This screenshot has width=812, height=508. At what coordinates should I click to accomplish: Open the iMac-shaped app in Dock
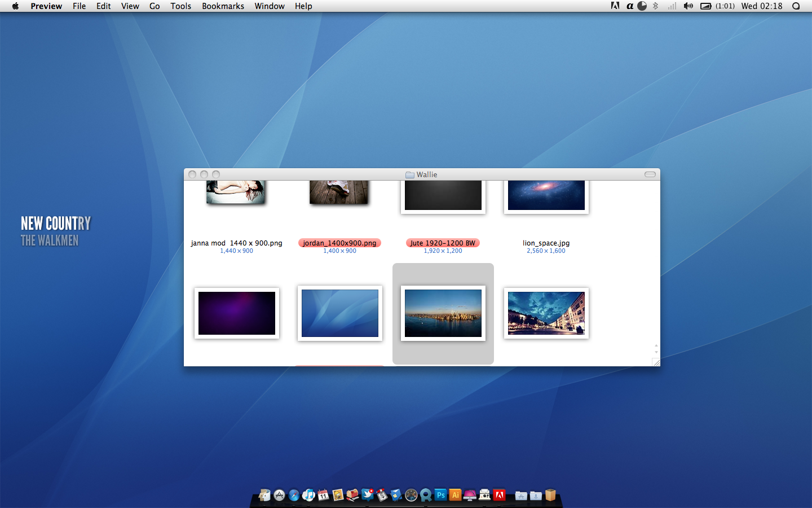[470, 495]
